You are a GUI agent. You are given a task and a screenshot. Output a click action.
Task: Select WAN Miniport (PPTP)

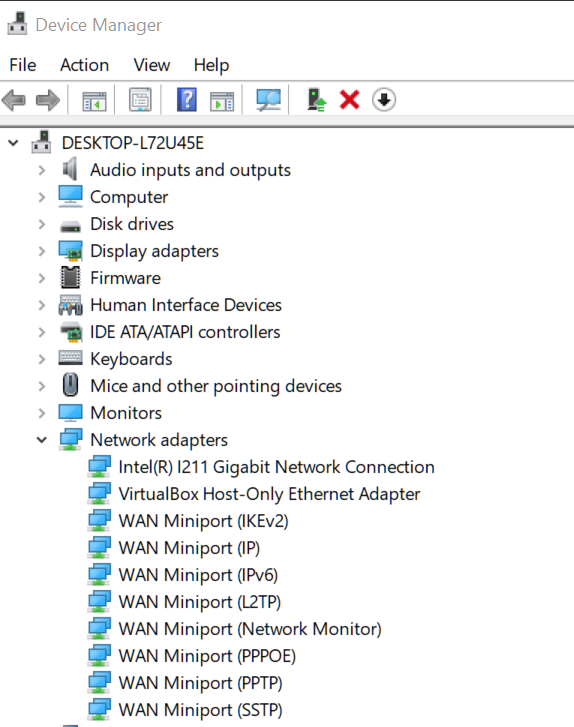200,682
